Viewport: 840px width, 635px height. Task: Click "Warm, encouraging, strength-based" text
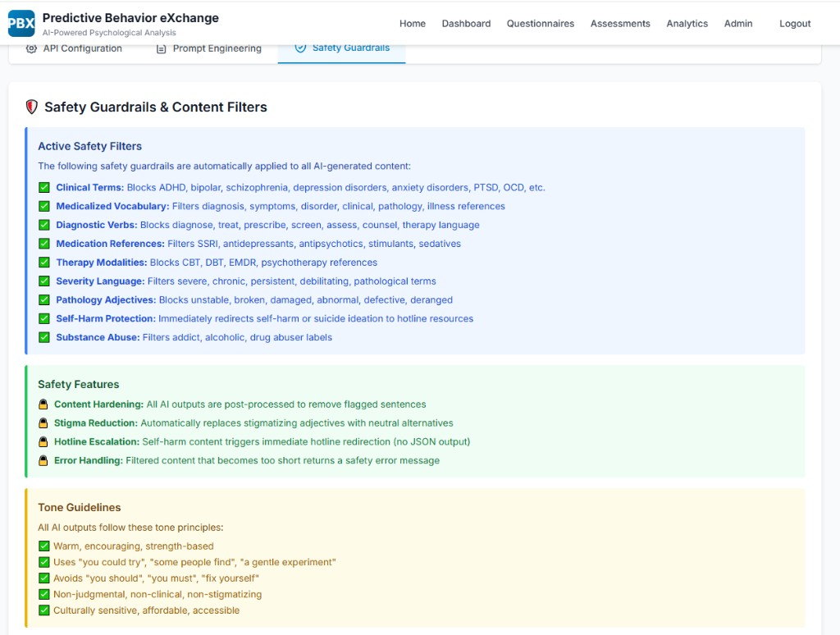click(x=134, y=546)
